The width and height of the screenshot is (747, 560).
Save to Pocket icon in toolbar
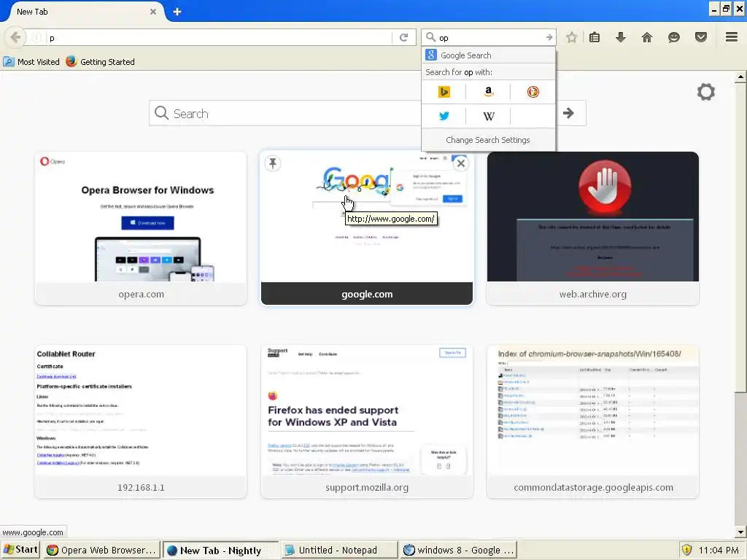[701, 38]
